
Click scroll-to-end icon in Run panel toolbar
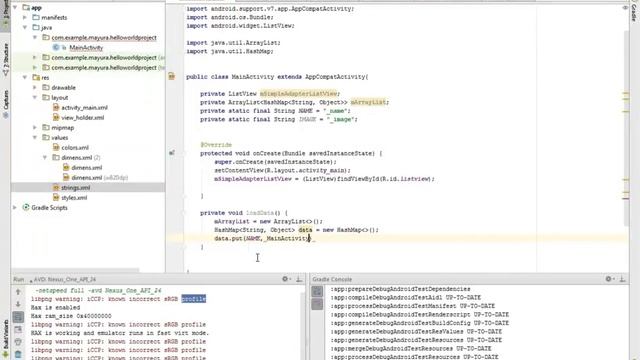(x=18, y=329)
